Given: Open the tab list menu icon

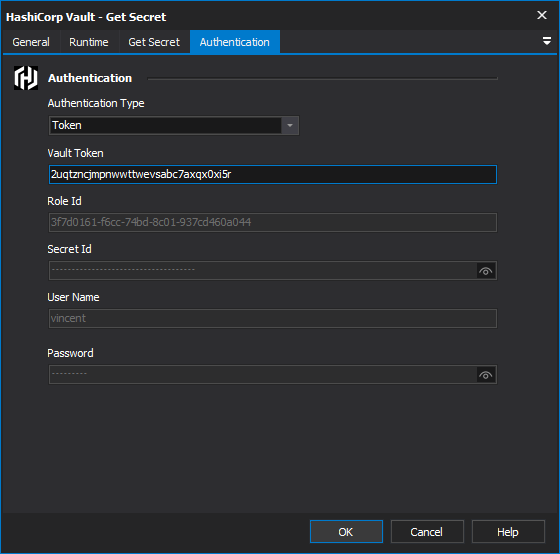Looking at the screenshot, I should click(x=546, y=41).
